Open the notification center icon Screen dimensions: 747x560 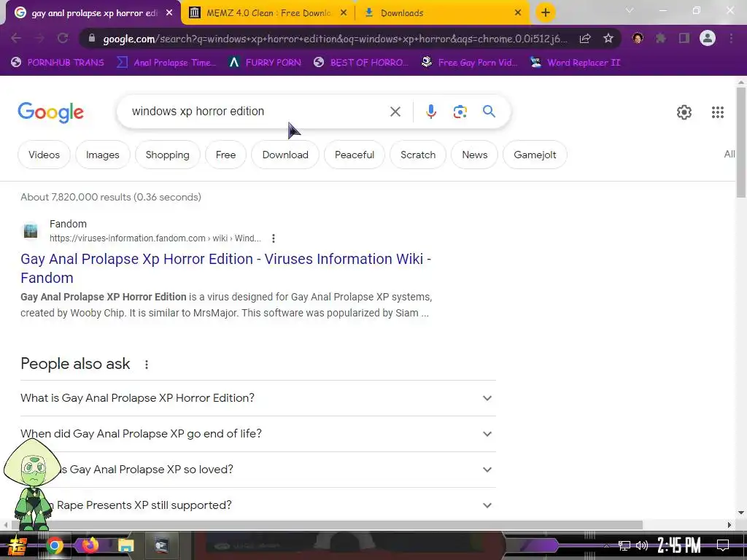coord(723,545)
